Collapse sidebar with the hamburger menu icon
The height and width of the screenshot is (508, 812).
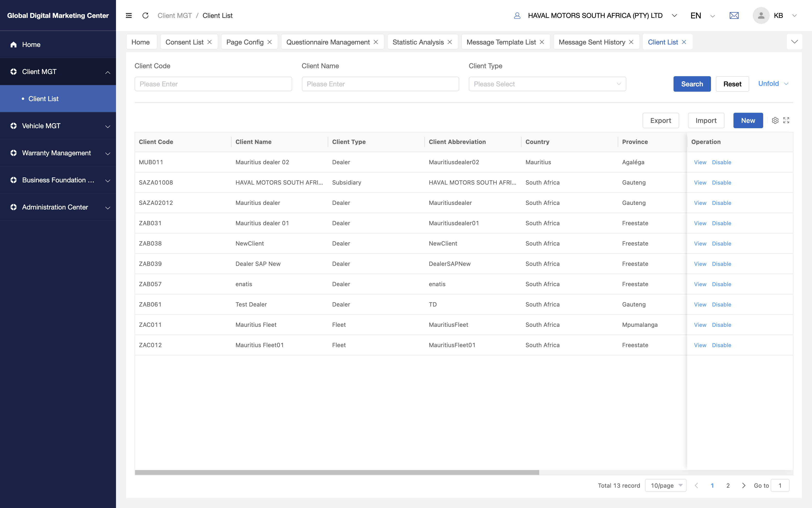pos(129,15)
